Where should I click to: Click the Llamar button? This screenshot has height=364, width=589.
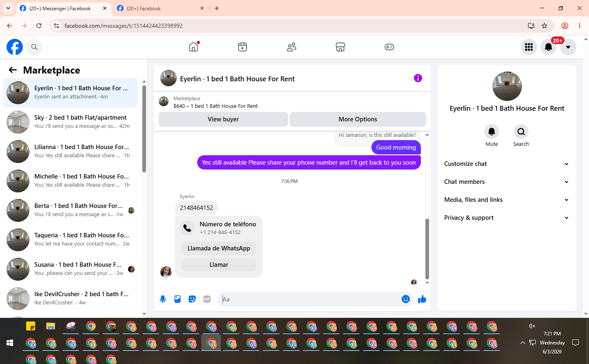click(219, 265)
